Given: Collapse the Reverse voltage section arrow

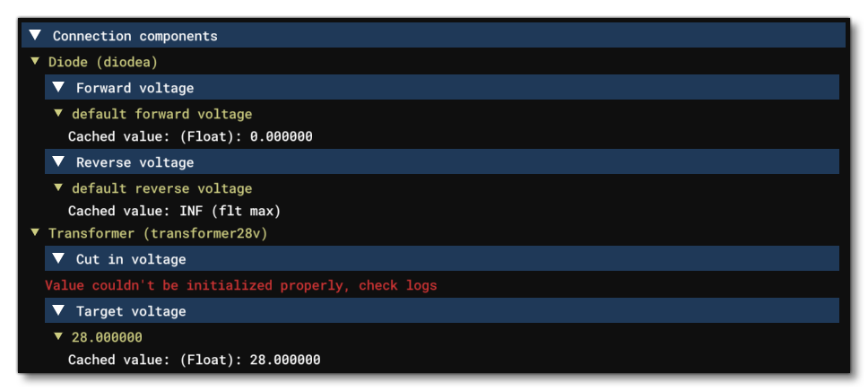Looking at the screenshot, I should tap(58, 162).
